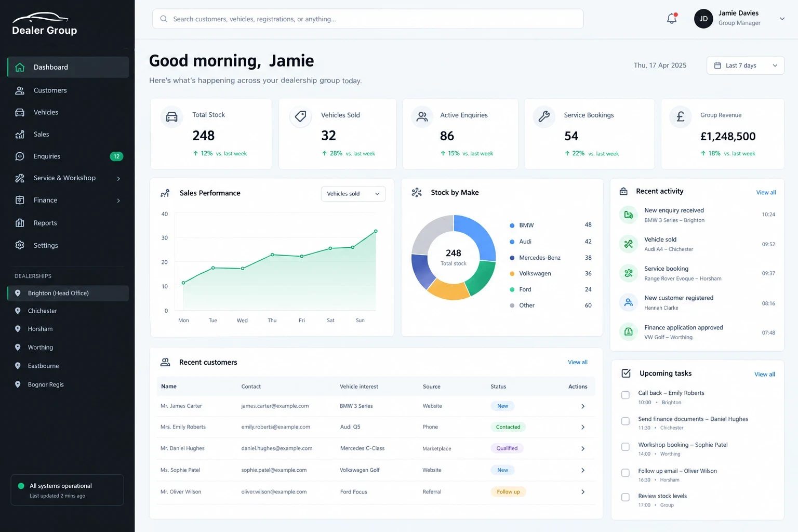Click the Active Enquiries people icon
The image size is (798, 532).
(x=422, y=116)
